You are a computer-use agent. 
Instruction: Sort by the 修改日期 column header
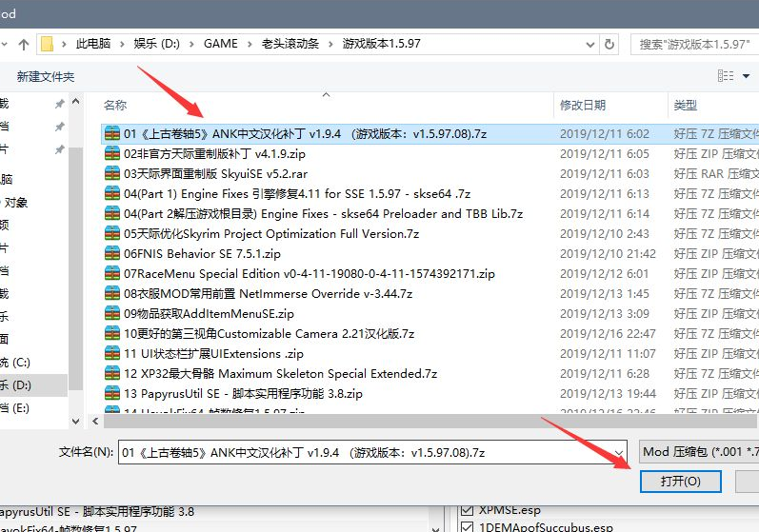pos(583,105)
